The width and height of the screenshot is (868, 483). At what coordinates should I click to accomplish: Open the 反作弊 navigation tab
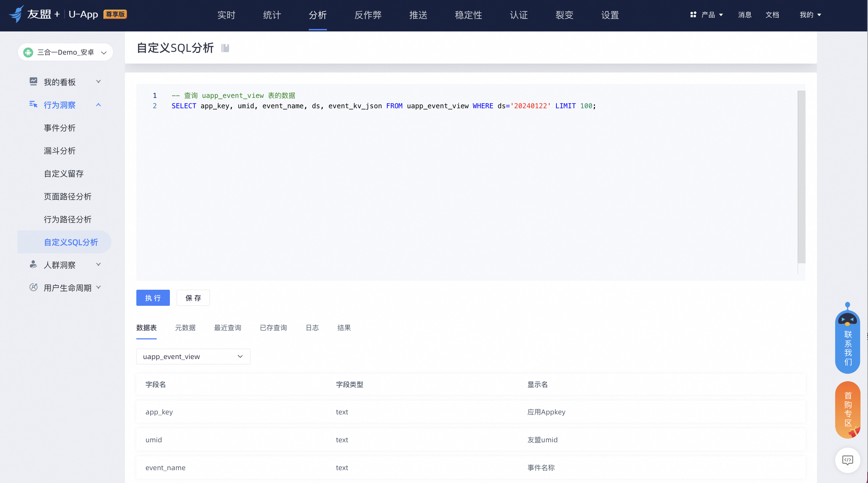point(368,15)
